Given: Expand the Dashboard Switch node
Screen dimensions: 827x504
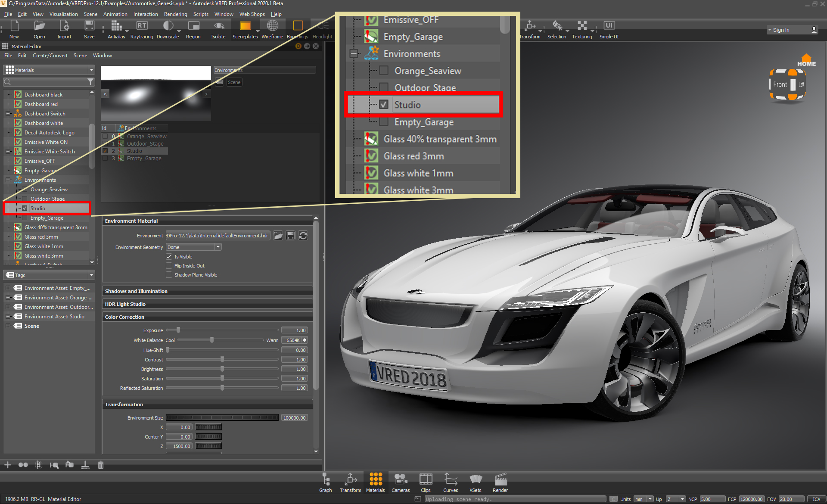Looking at the screenshot, I should [8, 114].
